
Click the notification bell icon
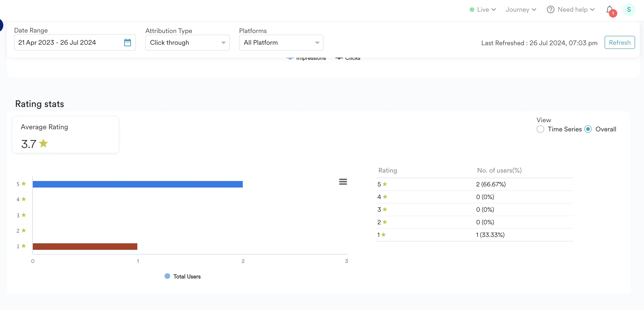[x=610, y=10]
